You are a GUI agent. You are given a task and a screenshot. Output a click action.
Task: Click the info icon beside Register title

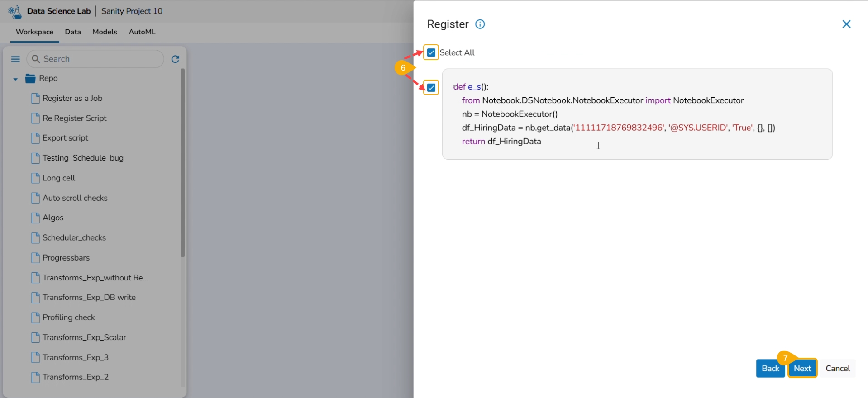[x=480, y=24]
